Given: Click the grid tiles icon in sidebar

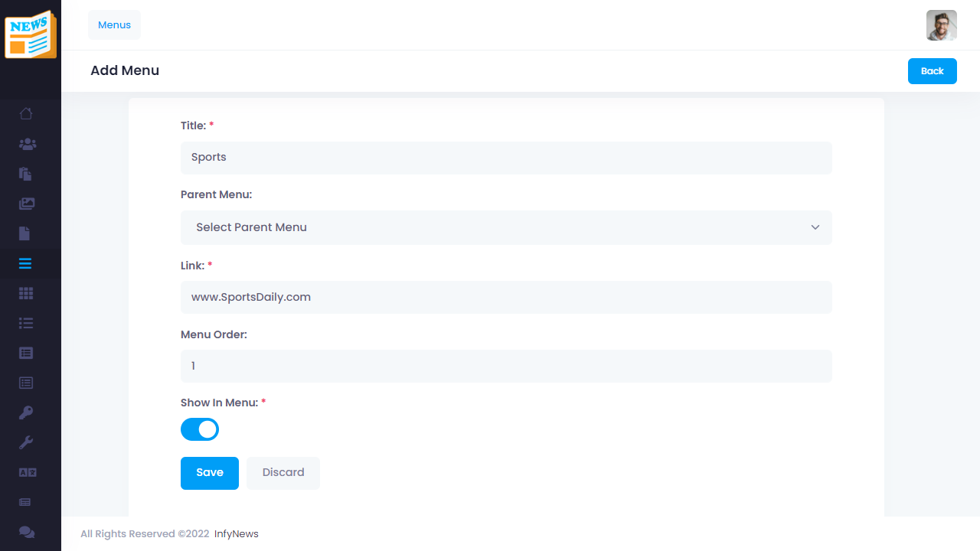Looking at the screenshot, I should coord(26,293).
